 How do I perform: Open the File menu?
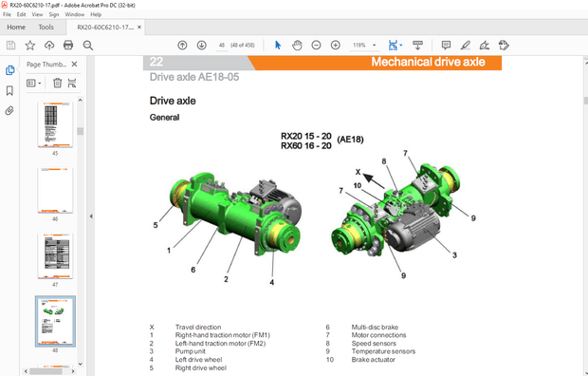click(7, 14)
